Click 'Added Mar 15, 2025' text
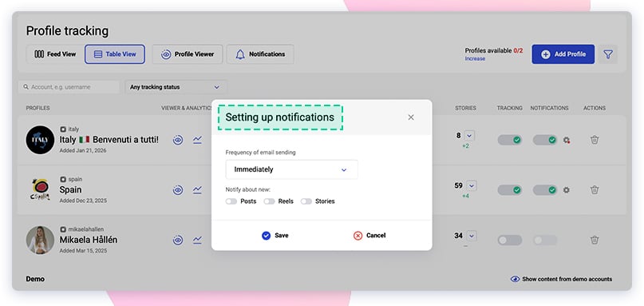The width and height of the screenshot is (644, 306). point(83,251)
